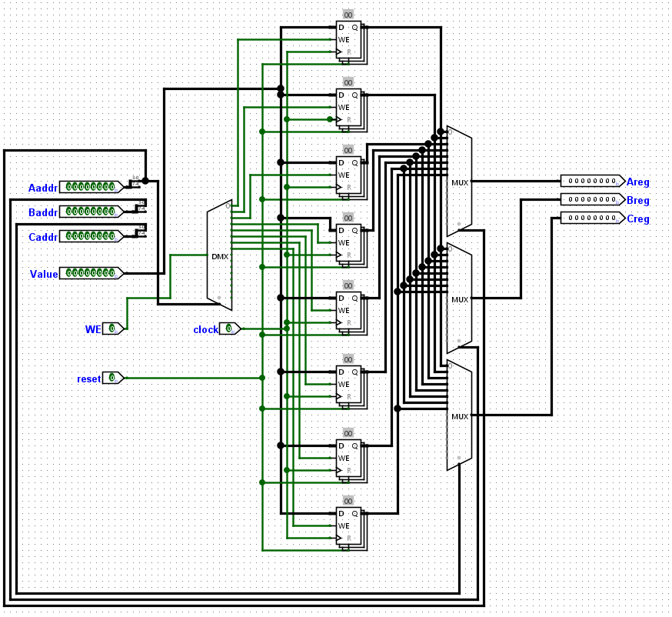The image size is (672, 617).
Task: Click the 00 value above the bottom register
Action: click(348, 501)
